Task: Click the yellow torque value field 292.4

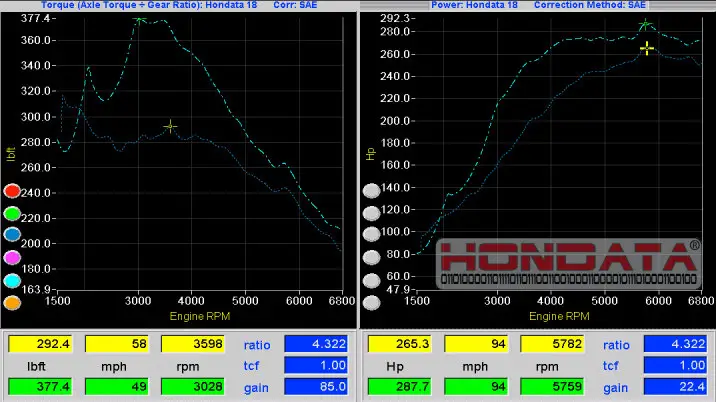Action: pyautogui.click(x=40, y=344)
